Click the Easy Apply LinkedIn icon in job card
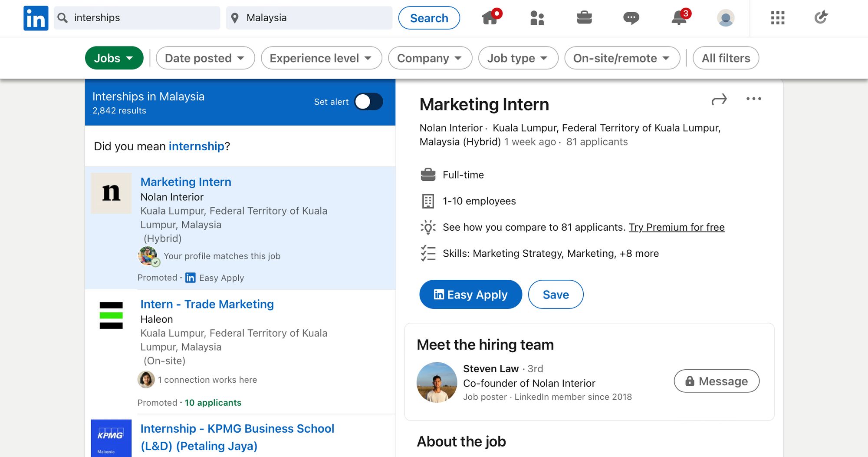Image resolution: width=868 pixels, height=457 pixels. point(190,278)
